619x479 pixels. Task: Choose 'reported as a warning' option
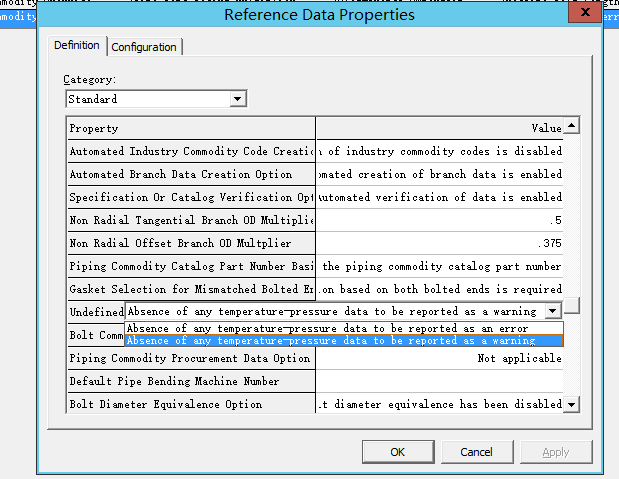[x=343, y=340]
